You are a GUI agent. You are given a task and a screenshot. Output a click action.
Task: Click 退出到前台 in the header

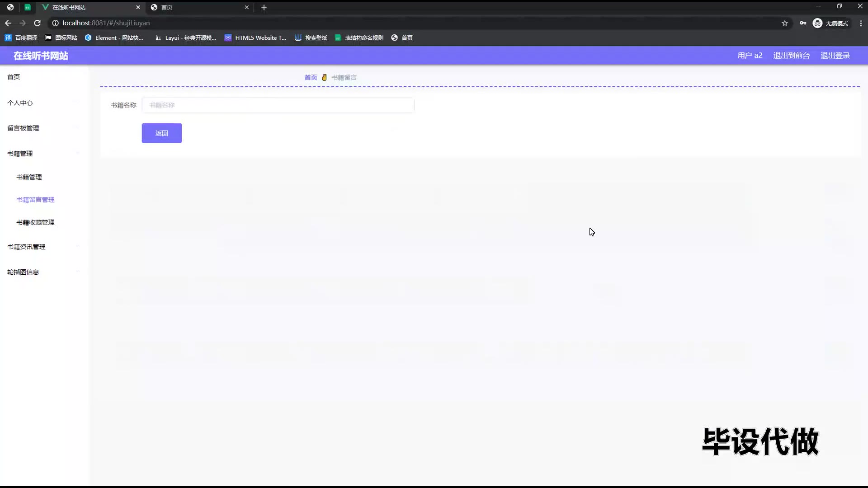[791, 56]
